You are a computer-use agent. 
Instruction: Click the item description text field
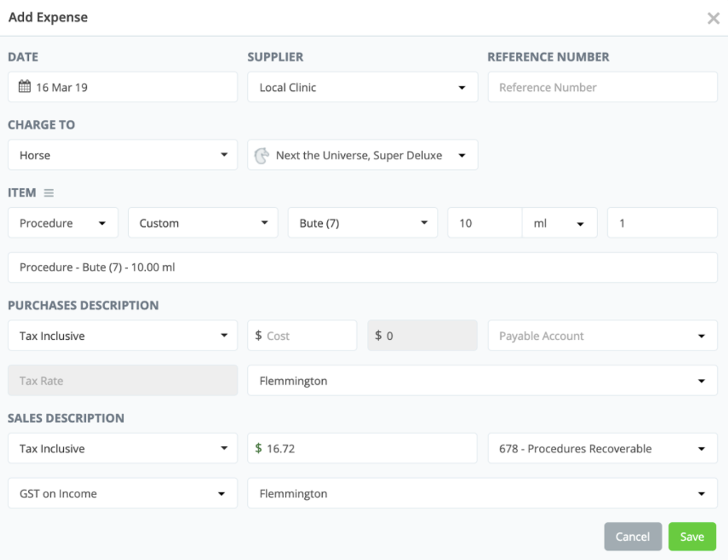[362, 268]
